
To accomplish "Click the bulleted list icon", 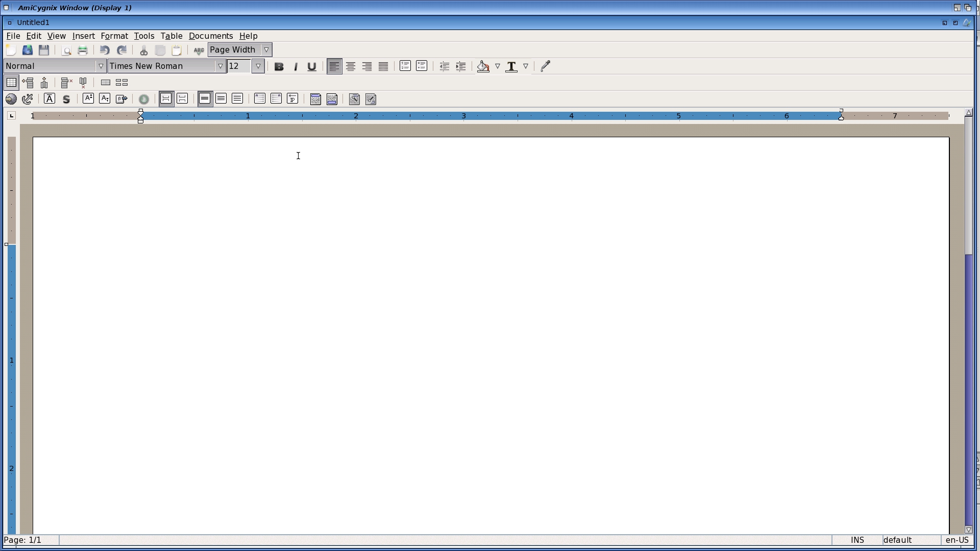I will click(x=422, y=66).
